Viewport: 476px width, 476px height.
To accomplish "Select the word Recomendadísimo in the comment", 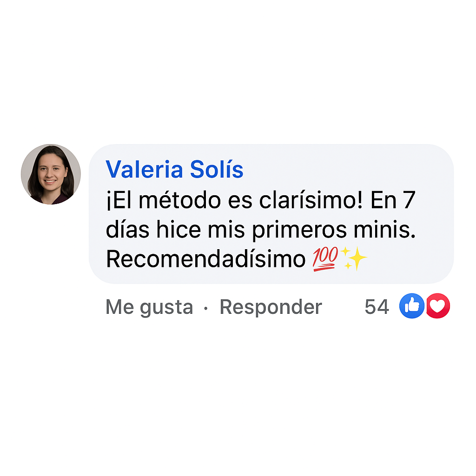I will (205, 259).
